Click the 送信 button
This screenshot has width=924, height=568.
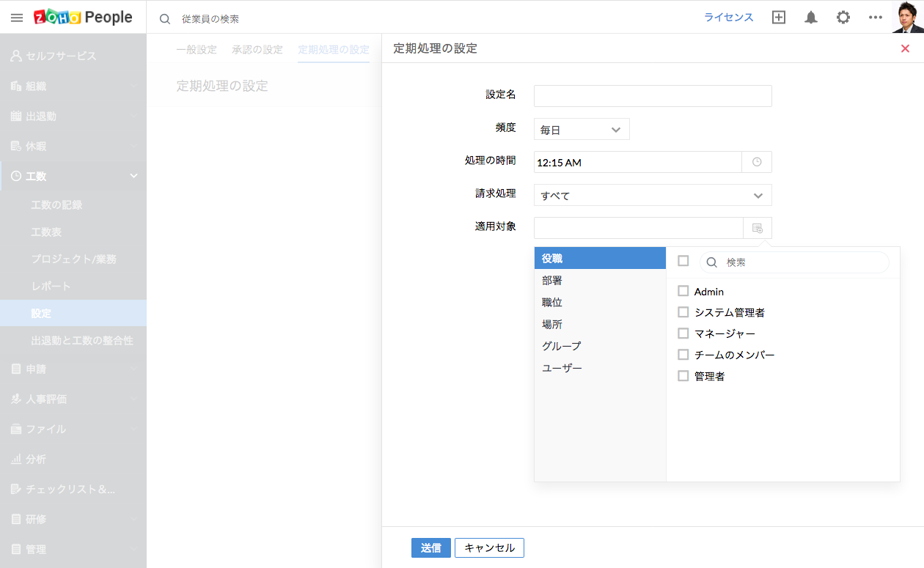click(x=430, y=547)
